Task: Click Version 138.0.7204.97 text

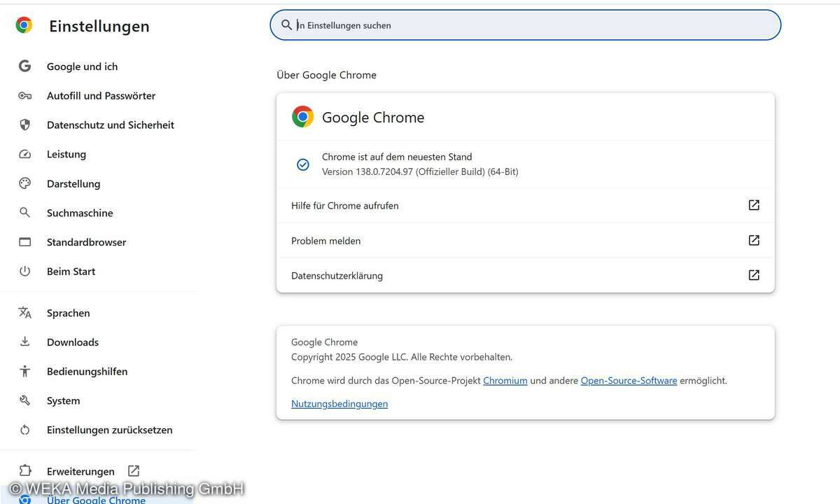Action: pyautogui.click(x=420, y=171)
